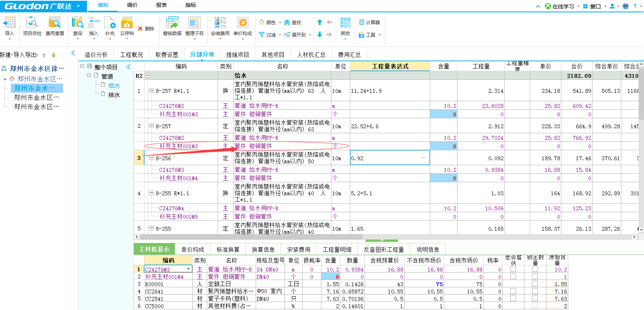Open the Glodon 广联达 dropdown arrow
644x310 pixels.
[x=78, y=6]
